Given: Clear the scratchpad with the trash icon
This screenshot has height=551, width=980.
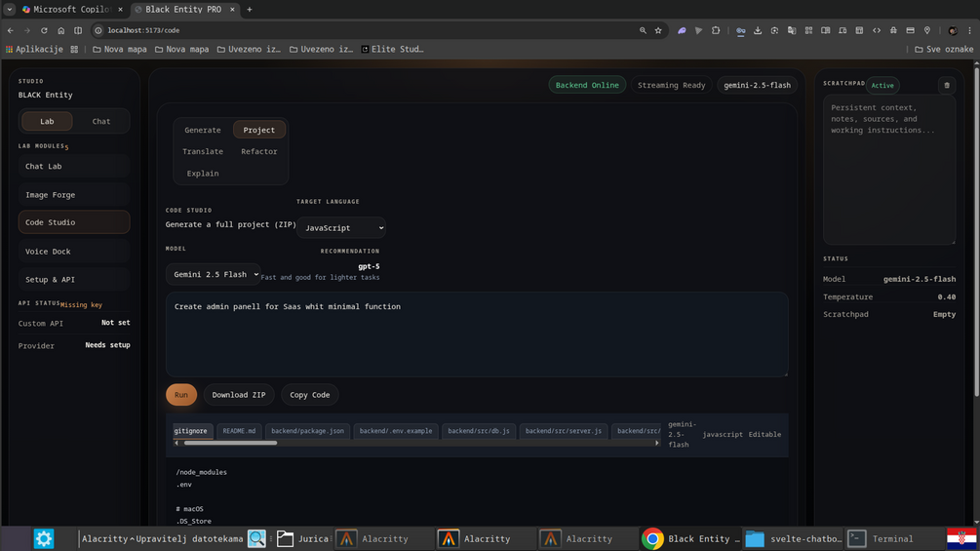Looking at the screenshot, I should pyautogui.click(x=946, y=86).
